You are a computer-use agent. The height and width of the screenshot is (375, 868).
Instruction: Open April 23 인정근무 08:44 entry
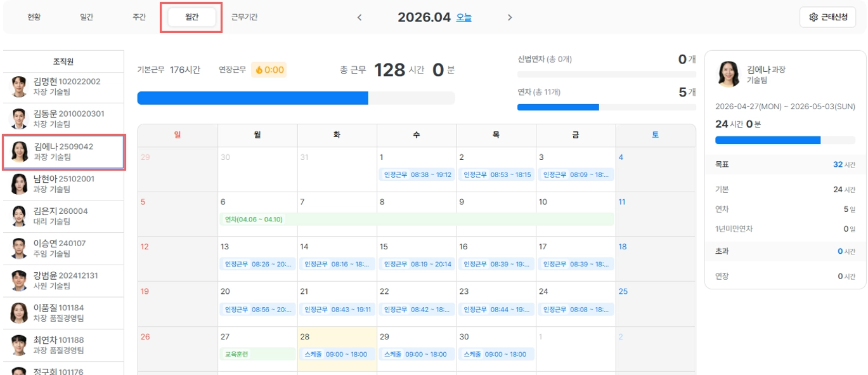[x=496, y=310]
